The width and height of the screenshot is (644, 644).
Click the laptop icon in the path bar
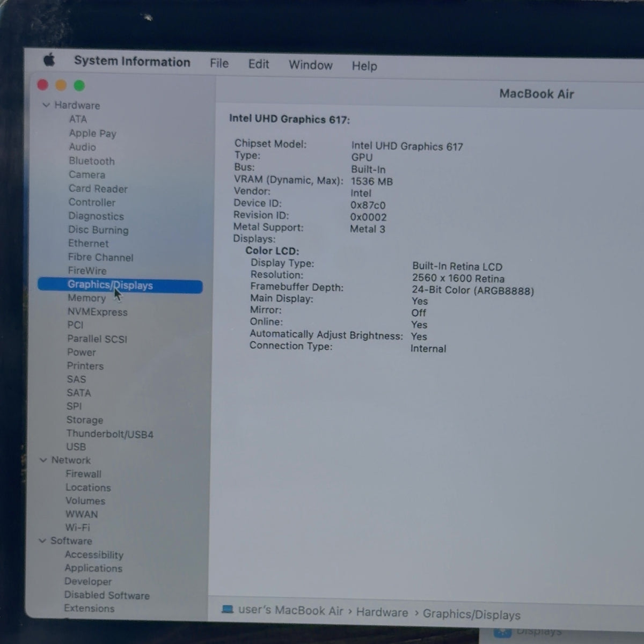tap(228, 609)
